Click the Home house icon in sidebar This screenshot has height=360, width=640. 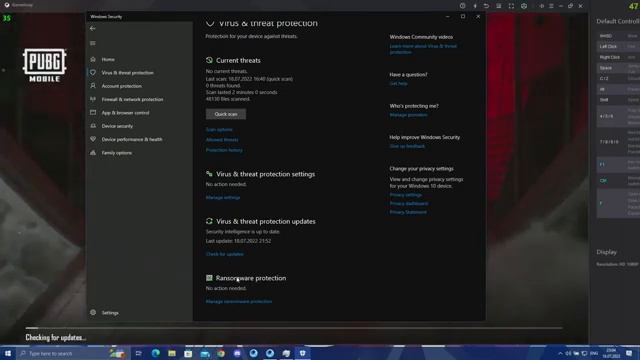pyautogui.click(x=93, y=60)
